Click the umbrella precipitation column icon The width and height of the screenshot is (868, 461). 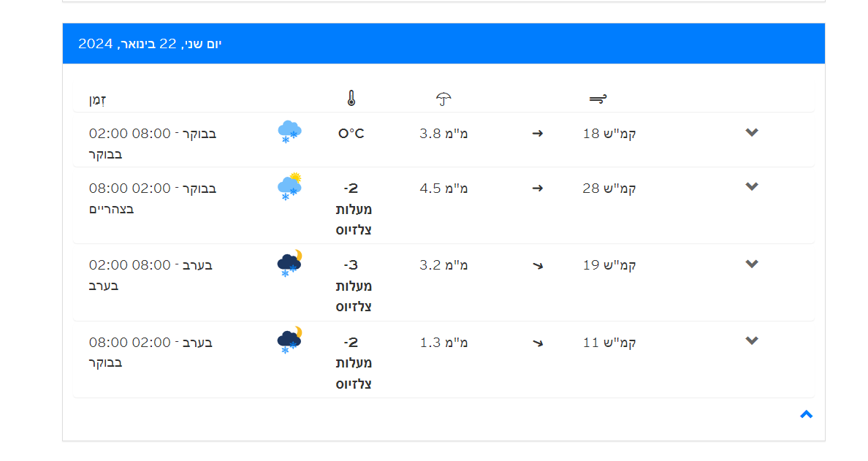pos(443,99)
